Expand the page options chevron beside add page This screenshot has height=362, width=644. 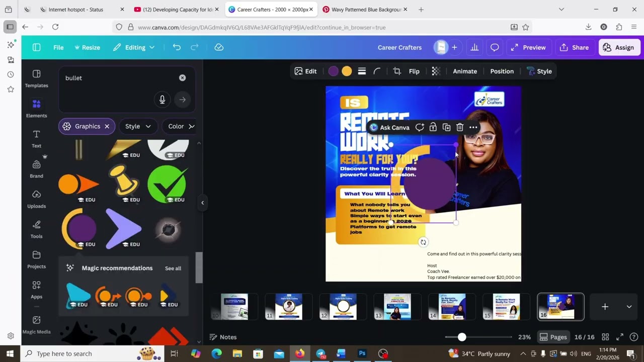[629, 307]
